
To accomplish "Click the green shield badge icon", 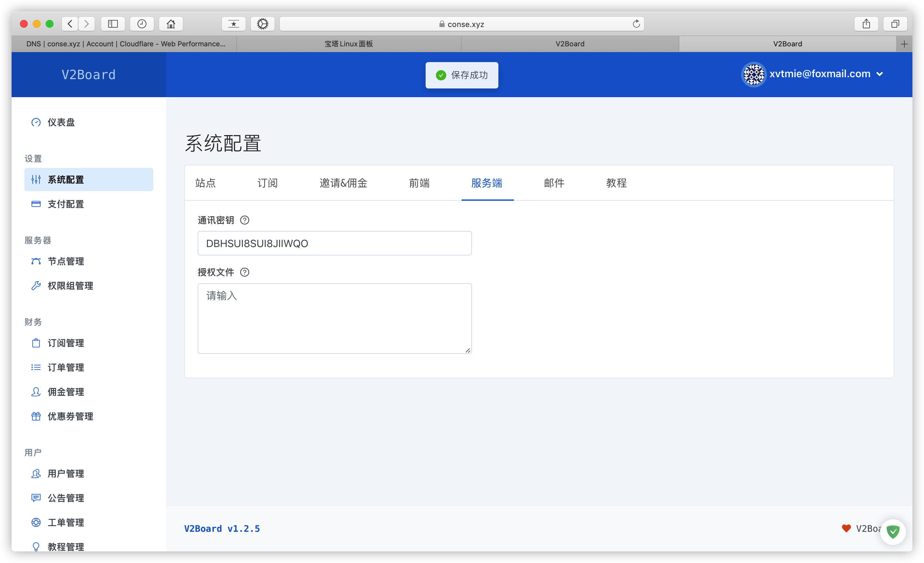I will tap(893, 531).
